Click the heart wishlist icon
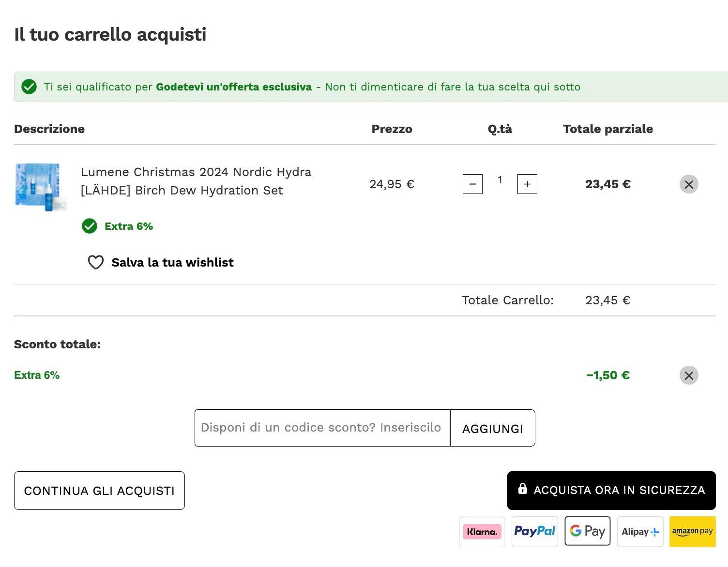The image size is (728, 567). click(x=96, y=262)
